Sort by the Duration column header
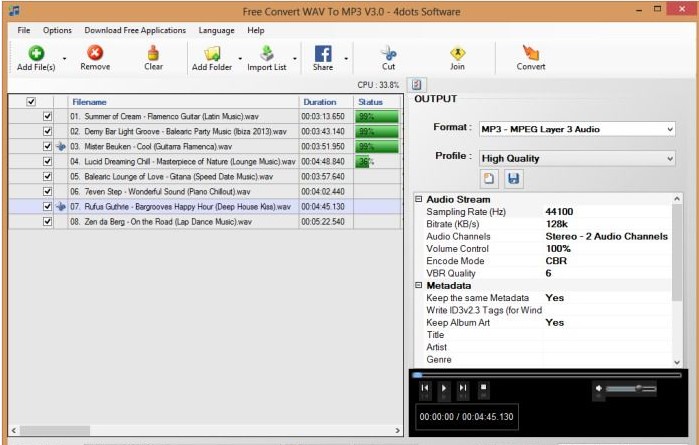The width and height of the screenshot is (699, 445). click(x=326, y=102)
